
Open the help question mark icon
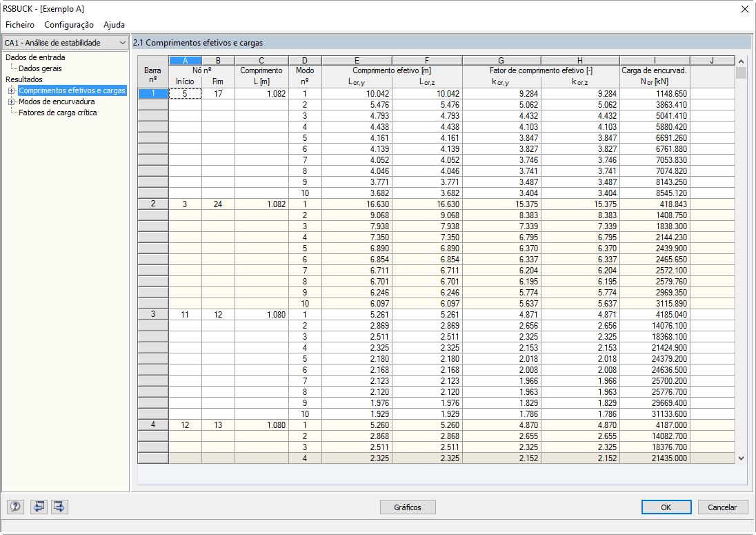click(x=15, y=507)
